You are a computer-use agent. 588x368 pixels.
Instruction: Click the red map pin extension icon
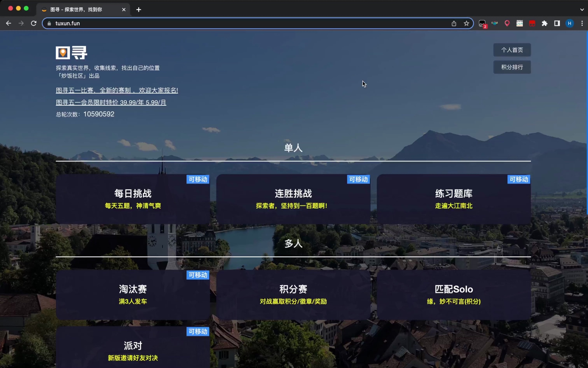507,23
